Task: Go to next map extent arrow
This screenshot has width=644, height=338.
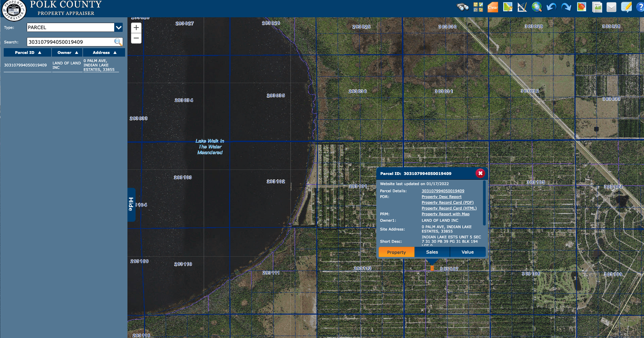Action: pos(566,7)
